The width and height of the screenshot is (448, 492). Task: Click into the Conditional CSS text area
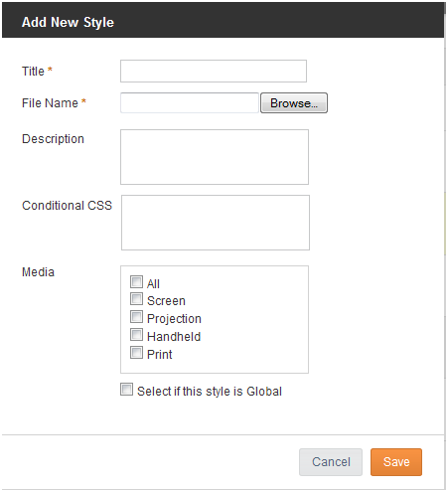pos(216,223)
